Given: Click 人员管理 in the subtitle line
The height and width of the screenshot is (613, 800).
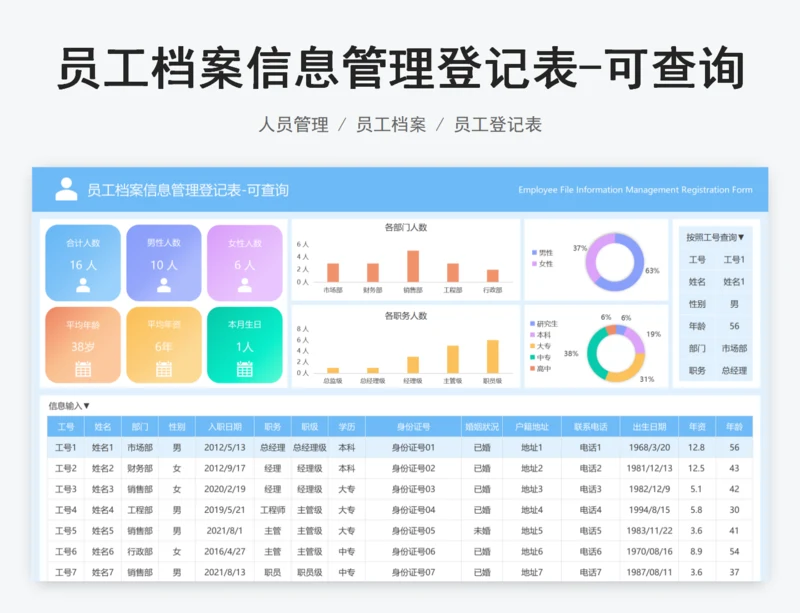Looking at the screenshot, I should [x=293, y=125].
